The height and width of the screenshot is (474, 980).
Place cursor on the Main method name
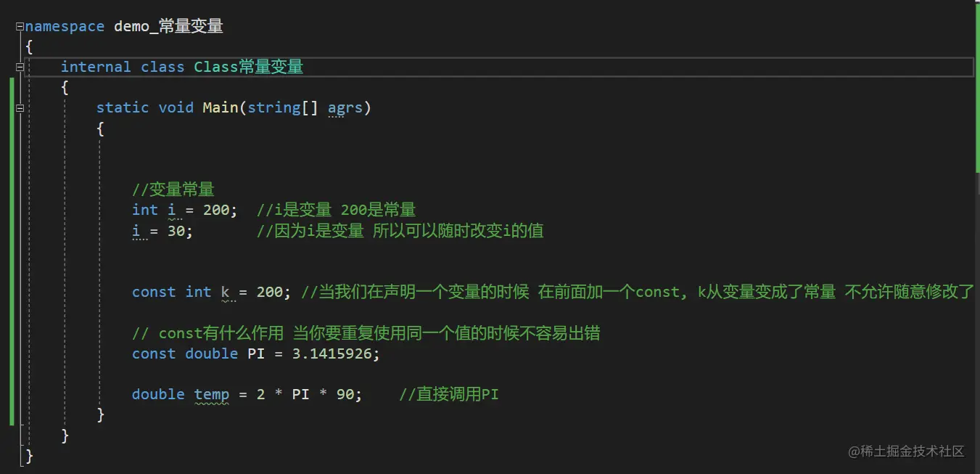tap(220, 107)
